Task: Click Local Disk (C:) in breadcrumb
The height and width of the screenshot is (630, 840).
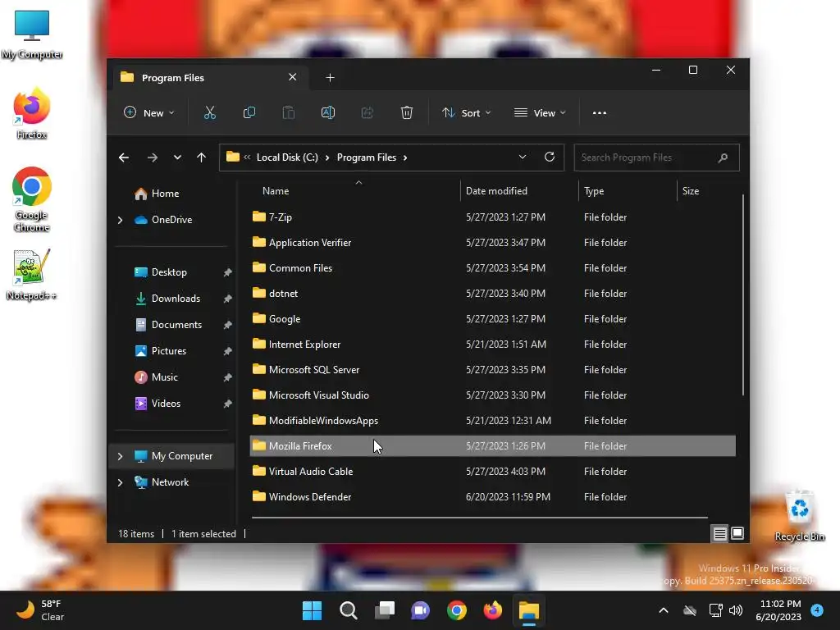Action: point(287,157)
